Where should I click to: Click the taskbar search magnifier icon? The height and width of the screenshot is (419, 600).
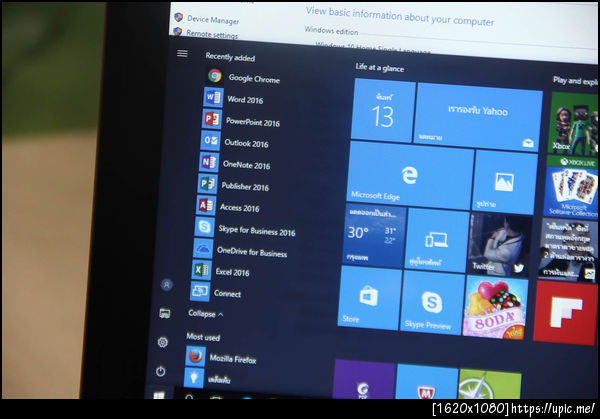point(189,397)
